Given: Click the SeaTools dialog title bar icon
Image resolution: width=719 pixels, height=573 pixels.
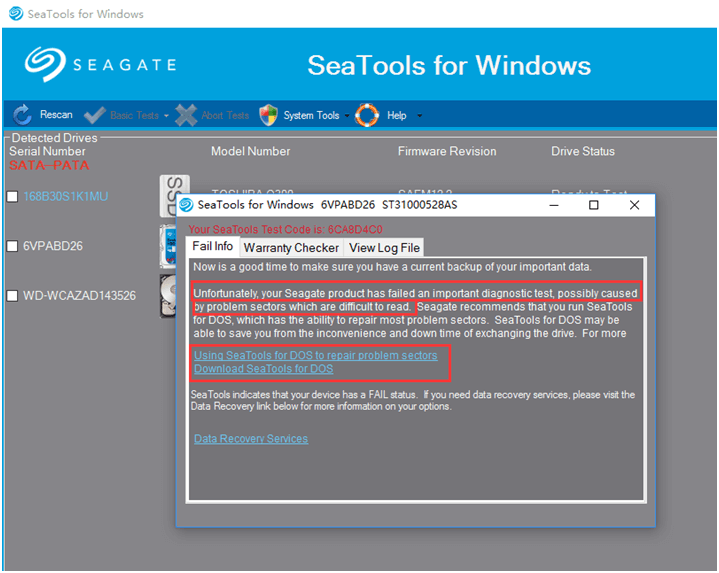Looking at the screenshot, I should pyautogui.click(x=186, y=205).
